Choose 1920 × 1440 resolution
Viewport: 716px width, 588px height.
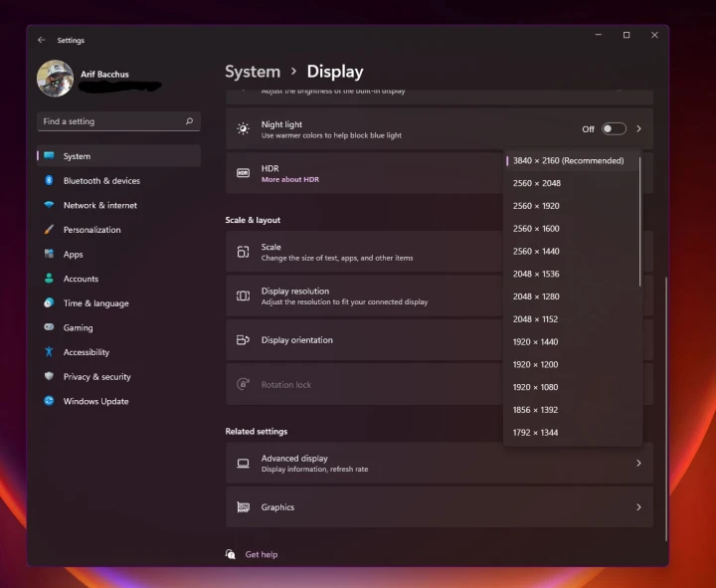pos(572,341)
